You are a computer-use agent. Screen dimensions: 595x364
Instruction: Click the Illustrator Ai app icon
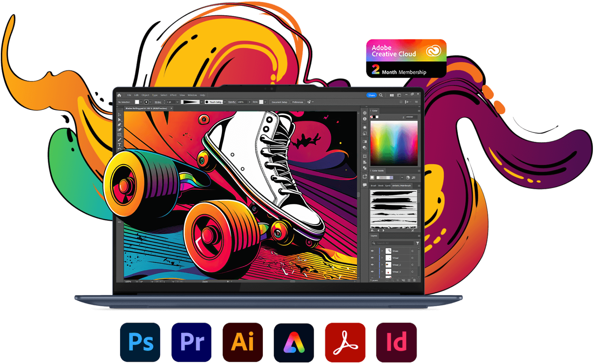click(243, 342)
